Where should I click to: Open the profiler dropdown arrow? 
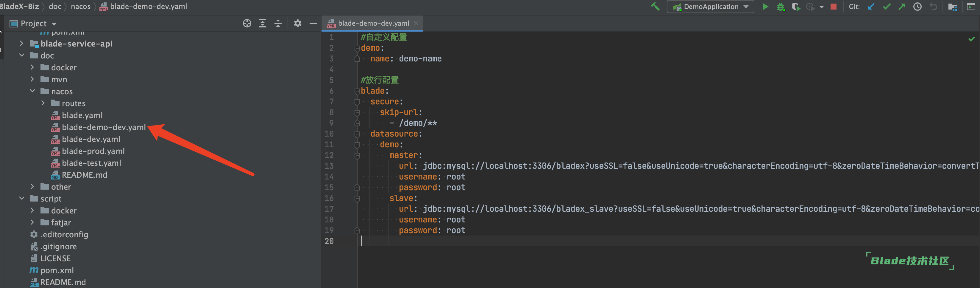point(821,7)
